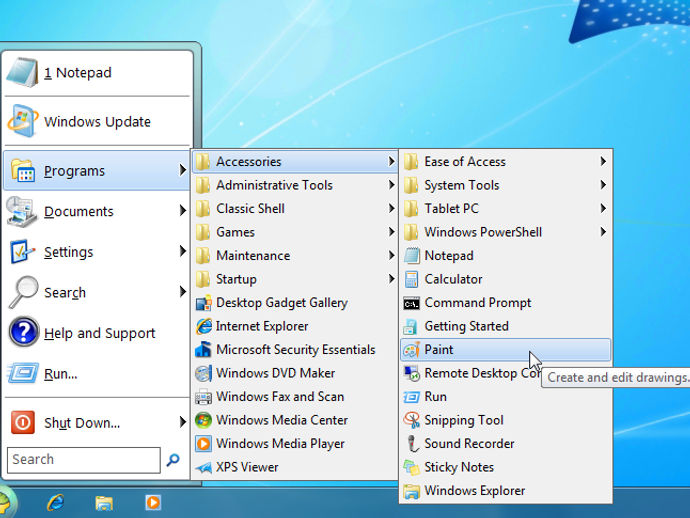Click Internet Explorer icon on taskbar
This screenshot has height=518, width=690.
tap(56, 502)
